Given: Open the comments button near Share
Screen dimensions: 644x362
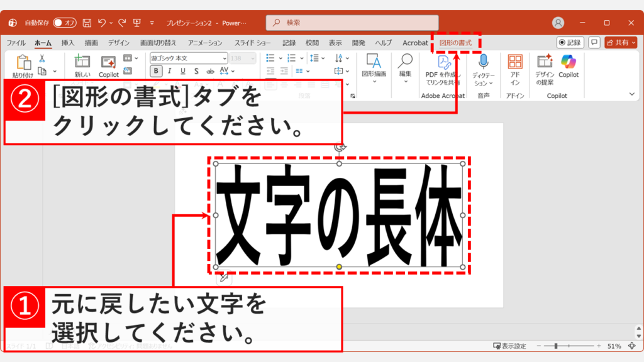Looking at the screenshot, I should pyautogui.click(x=594, y=42).
